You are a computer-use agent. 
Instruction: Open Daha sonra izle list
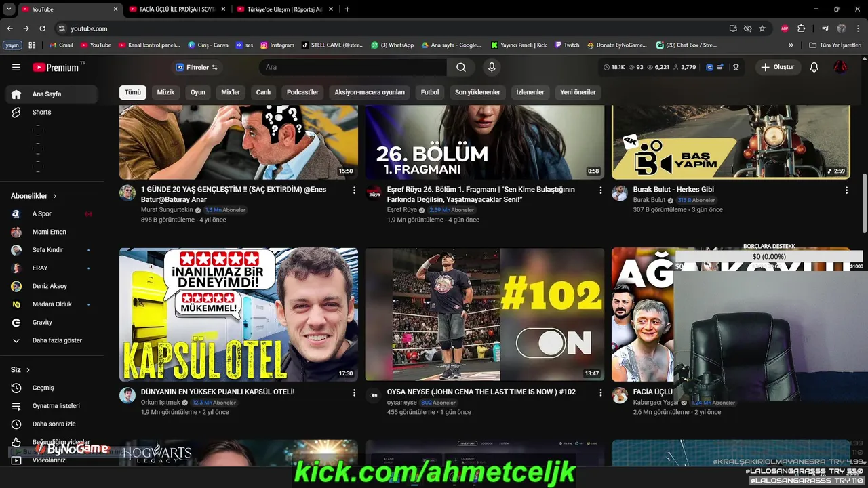coord(52,424)
